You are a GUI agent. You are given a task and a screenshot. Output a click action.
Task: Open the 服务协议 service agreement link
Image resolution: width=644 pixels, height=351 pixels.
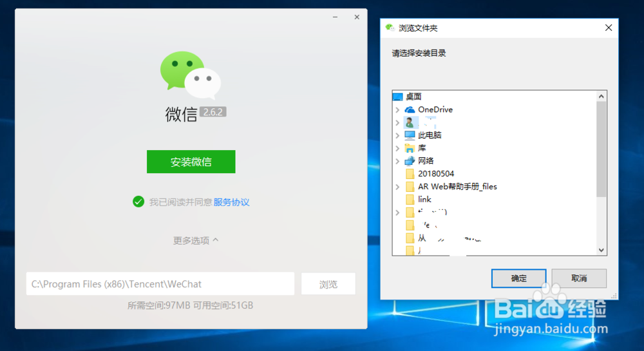click(x=231, y=202)
